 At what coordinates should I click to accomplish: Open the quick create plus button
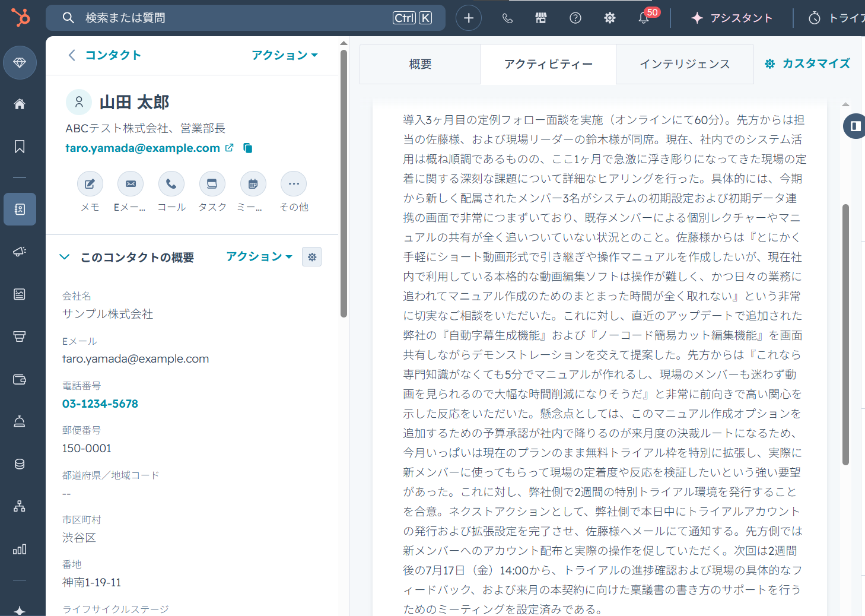pyautogui.click(x=469, y=18)
